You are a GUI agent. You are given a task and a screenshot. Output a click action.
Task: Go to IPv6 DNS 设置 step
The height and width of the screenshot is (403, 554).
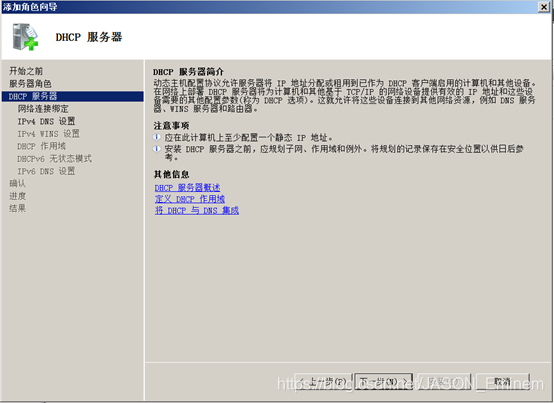pos(46,171)
